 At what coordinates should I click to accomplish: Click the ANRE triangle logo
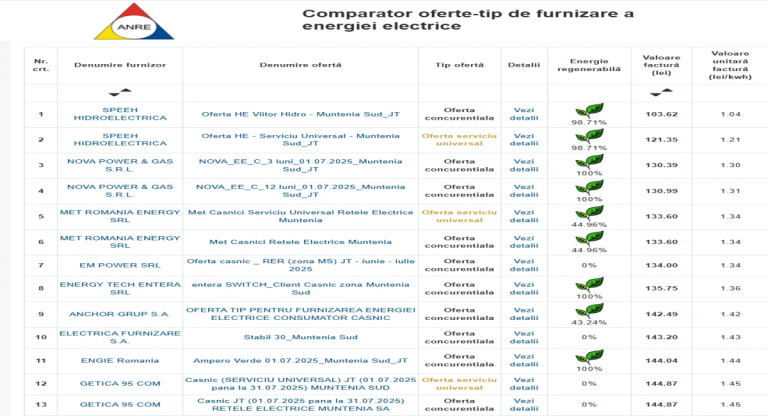134,22
